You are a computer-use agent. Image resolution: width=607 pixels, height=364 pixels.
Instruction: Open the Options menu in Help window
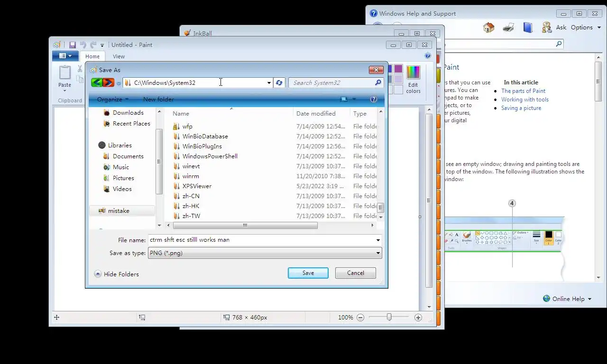[586, 27]
